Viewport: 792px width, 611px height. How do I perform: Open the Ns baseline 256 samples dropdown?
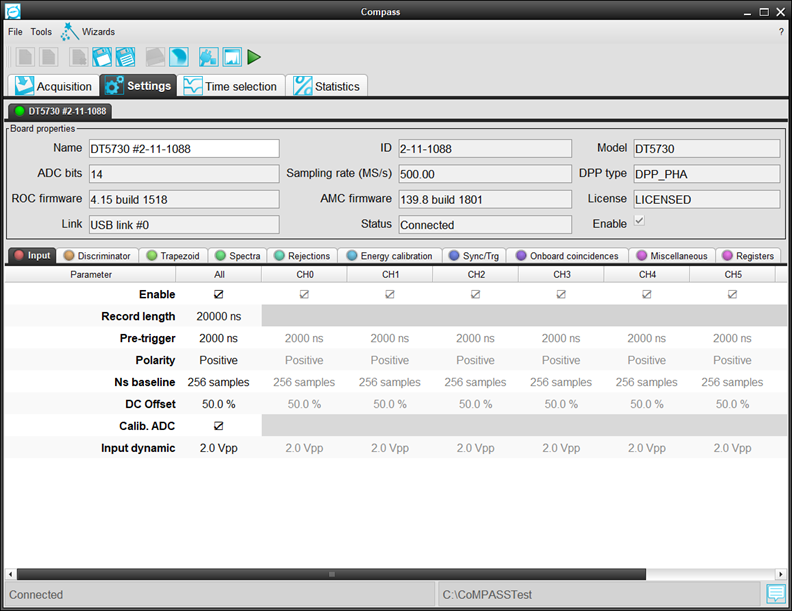pos(218,382)
